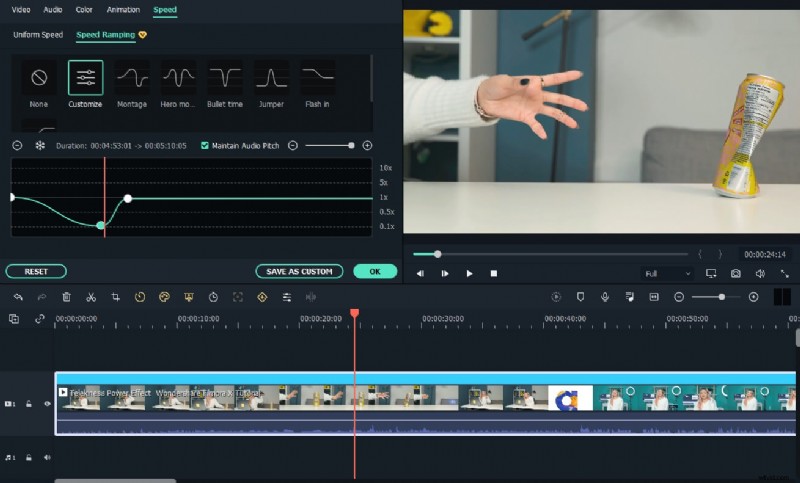Screen dimensions: 800x483
Task: Open the Crop tool
Action: [116, 297]
